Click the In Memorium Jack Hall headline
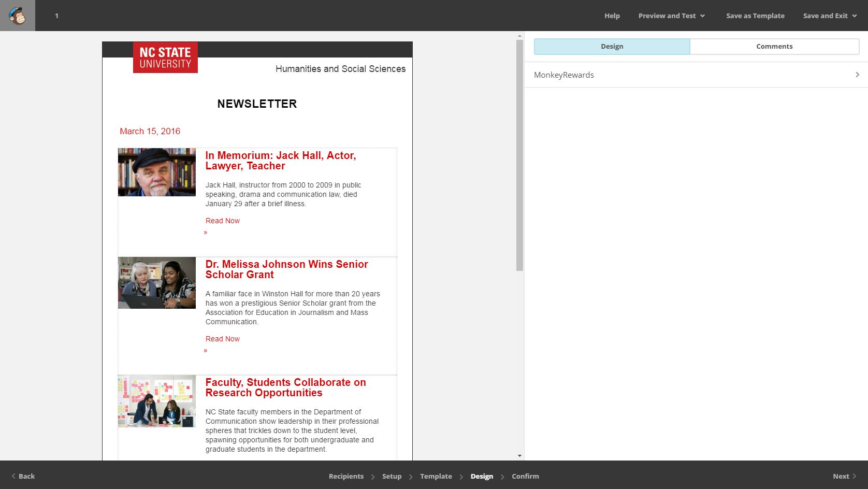Viewport: 868px width, 489px height. tap(281, 161)
